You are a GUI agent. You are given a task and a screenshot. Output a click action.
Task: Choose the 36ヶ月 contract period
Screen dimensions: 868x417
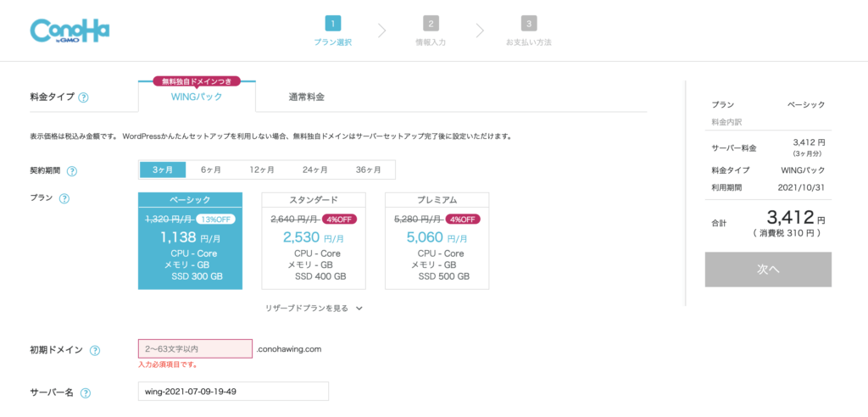coord(368,170)
